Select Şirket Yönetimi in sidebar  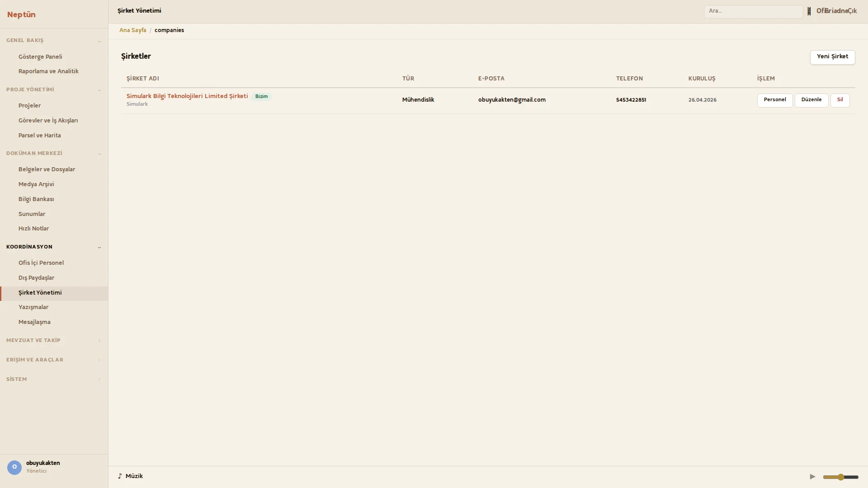(54, 293)
